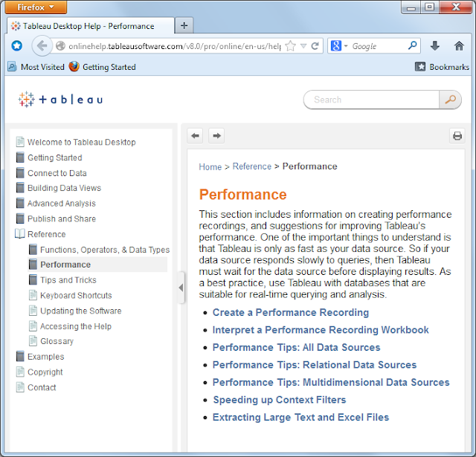
Task: Open Updating the Software topic
Action: pos(81,311)
